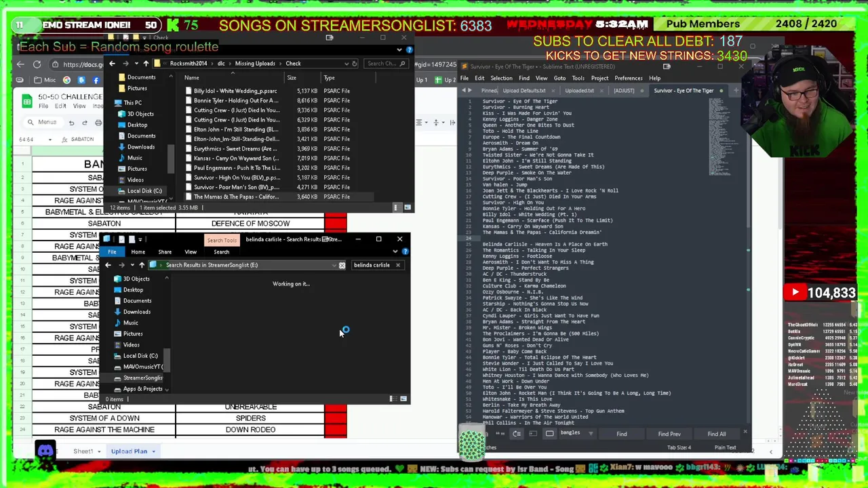Switch to 'Uploaded.txt' Sublime tab
868x488 pixels.
tap(579, 91)
